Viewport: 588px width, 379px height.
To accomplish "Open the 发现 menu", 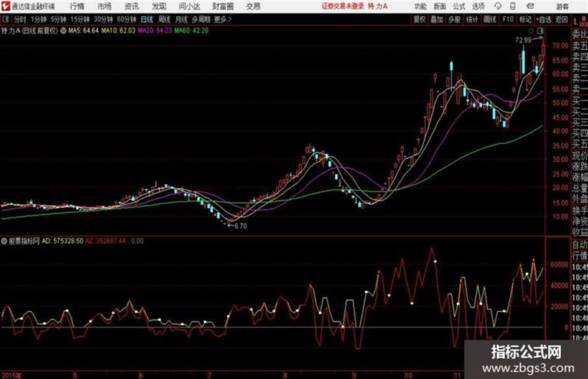I will point(159,6).
